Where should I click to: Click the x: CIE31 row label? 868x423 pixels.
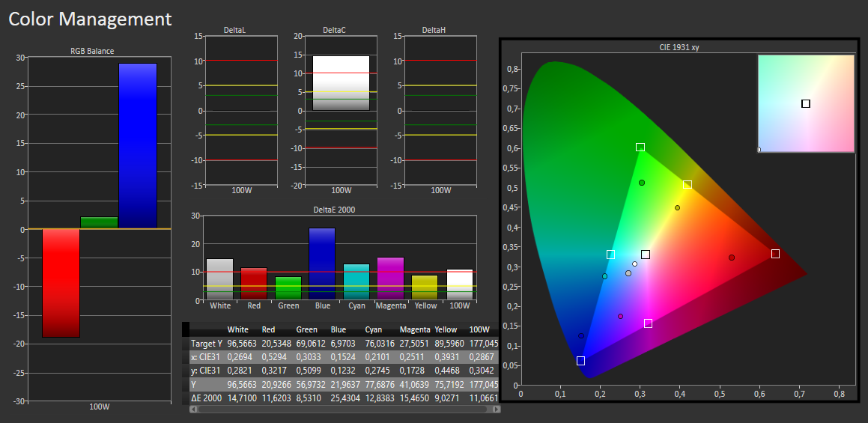pyautogui.click(x=206, y=357)
